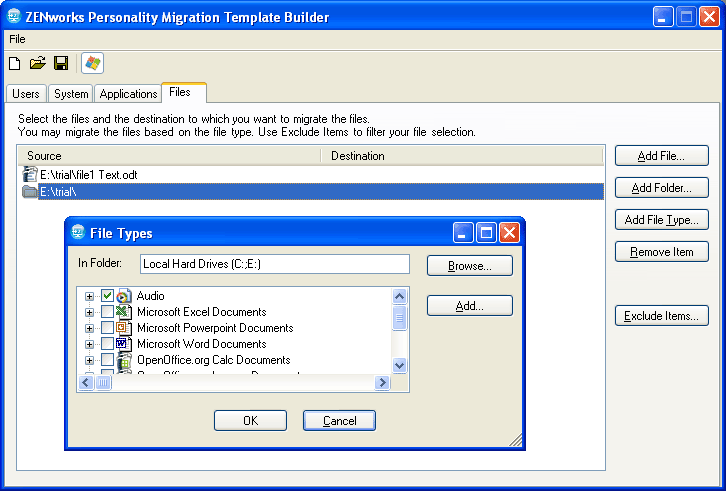Check the Microsoft Powerpoint Documents checkbox
Image resolution: width=726 pixels, height=491 pixels.
pos(108,328)
